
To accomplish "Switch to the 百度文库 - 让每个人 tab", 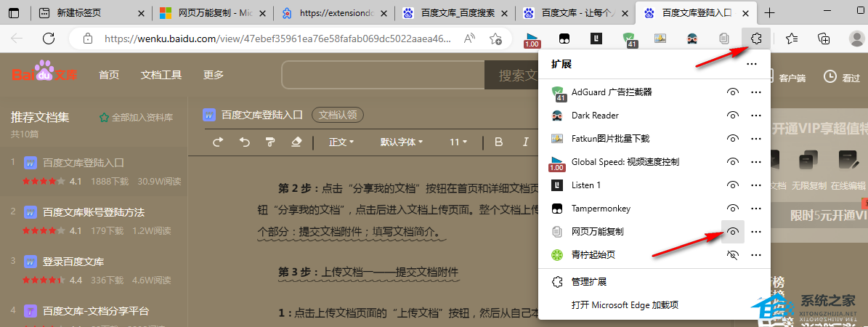I will (576, 13).
